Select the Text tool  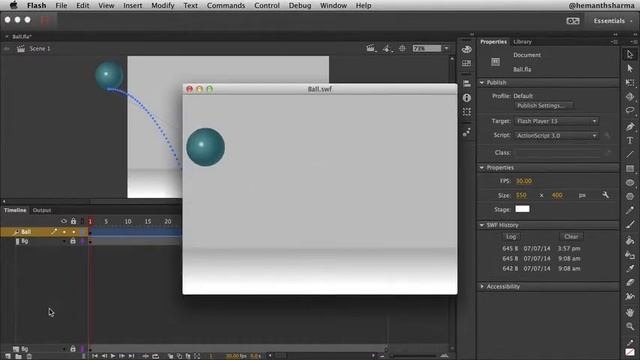click(630, 140)
